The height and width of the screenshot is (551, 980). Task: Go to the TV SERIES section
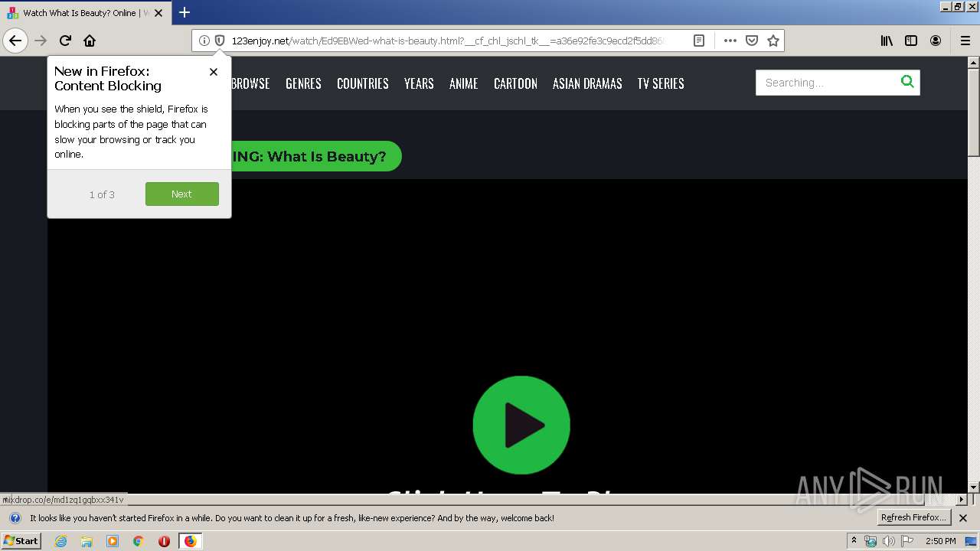click(x=661, y=83)
